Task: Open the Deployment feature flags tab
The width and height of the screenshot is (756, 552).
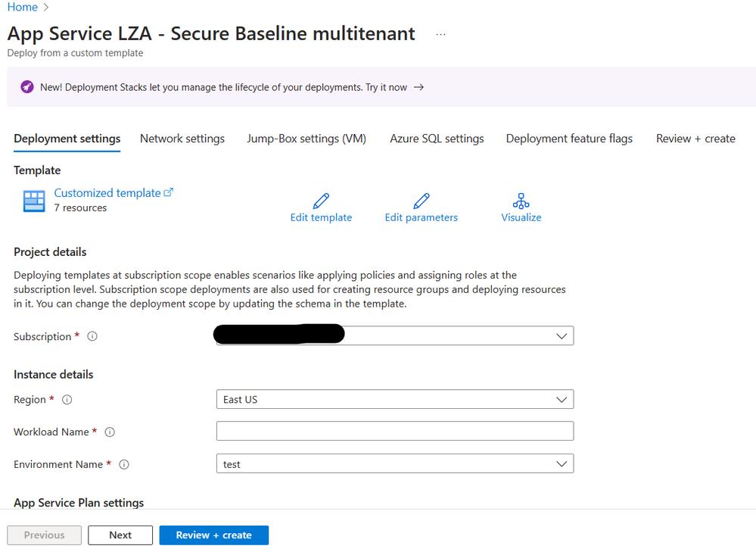Action: coord(569,139)
